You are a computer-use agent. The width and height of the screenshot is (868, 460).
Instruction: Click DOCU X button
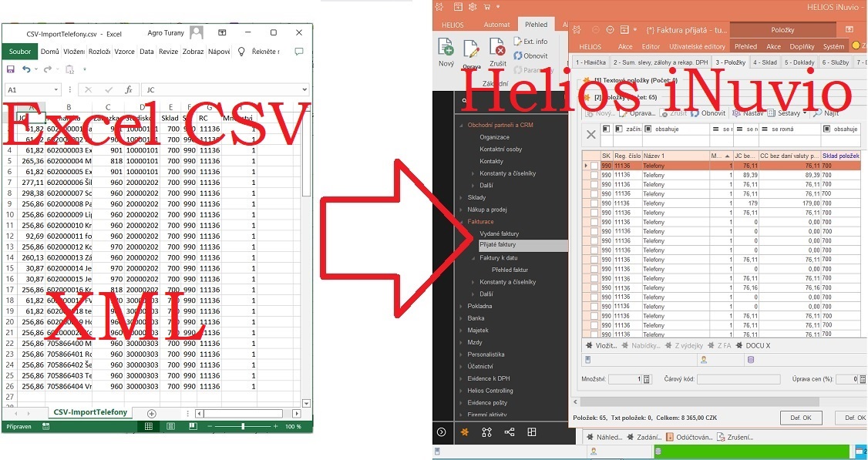(x=753, y=345)
